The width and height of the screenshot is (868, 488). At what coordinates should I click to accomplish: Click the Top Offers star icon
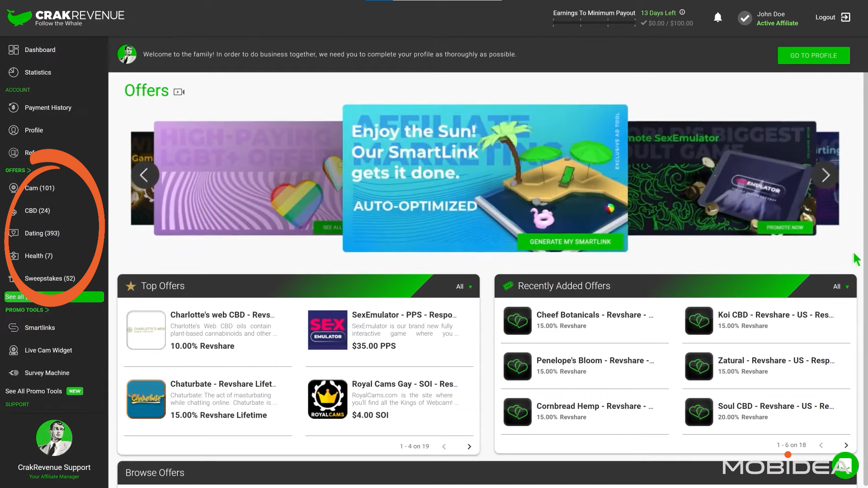coord(131,286)
